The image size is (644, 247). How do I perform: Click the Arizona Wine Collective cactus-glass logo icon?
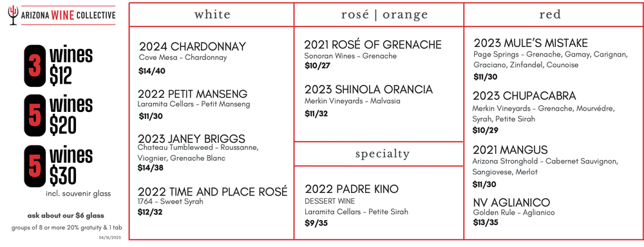click(x=13, y=15)
